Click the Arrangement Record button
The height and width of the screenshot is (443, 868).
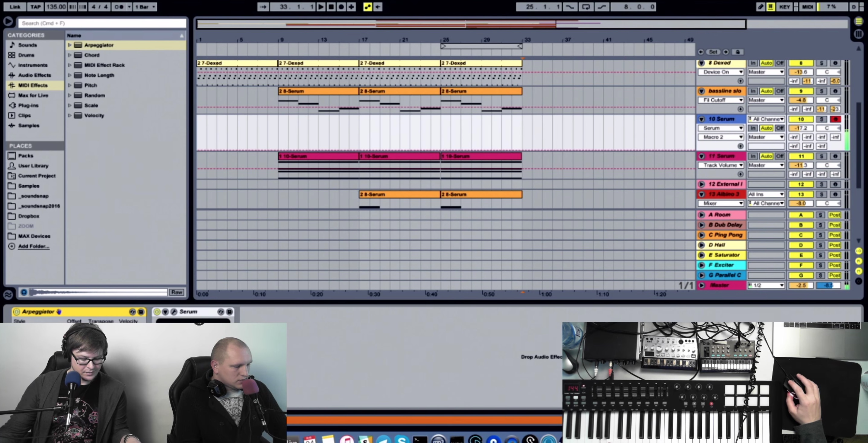pyautogui.click(x=341, y=7)
